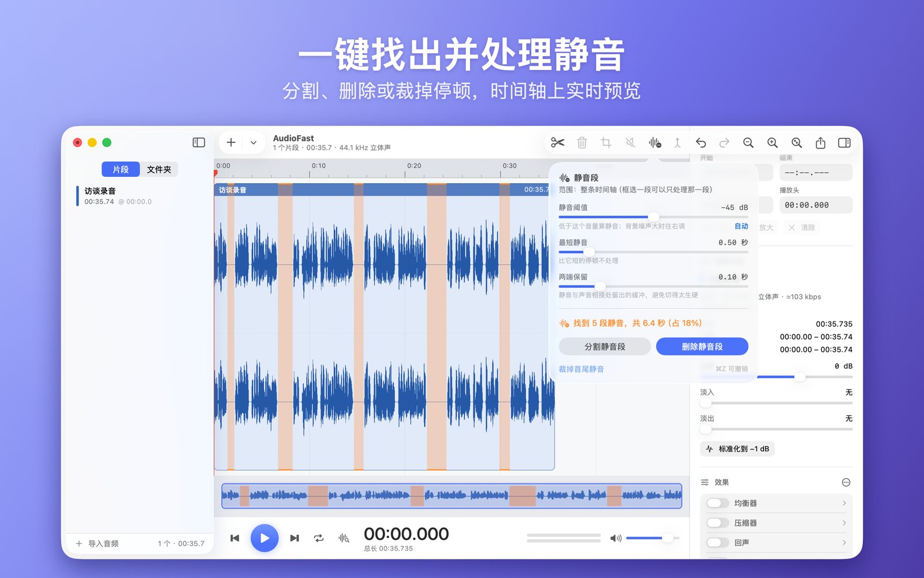Mute with the volume speaker icon
This screenshot has width=924, height=578.
pyautogui.click(x=616, y=538)
